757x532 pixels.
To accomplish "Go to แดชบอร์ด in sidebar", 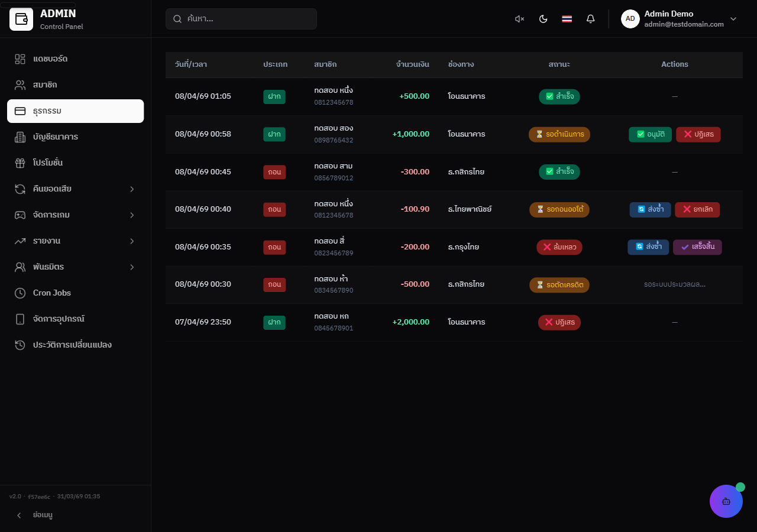I will pyautogui.click(x=76, y=59).
